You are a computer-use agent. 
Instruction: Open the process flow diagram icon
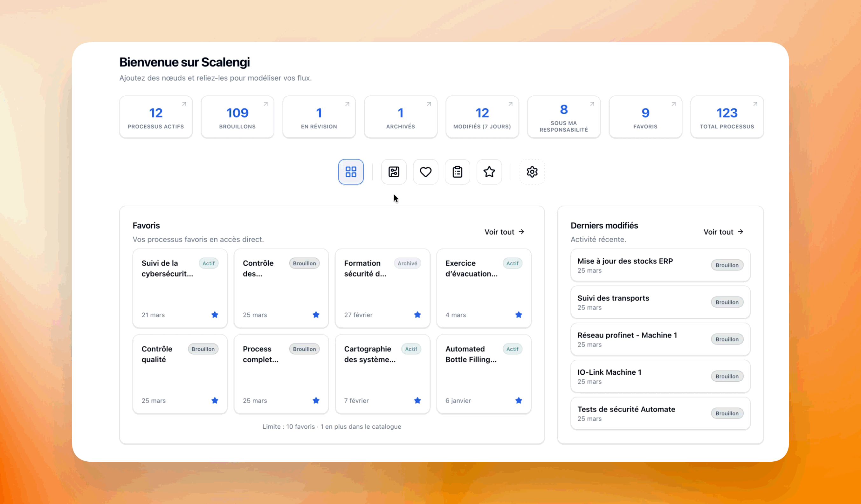(x=394, y=172)
